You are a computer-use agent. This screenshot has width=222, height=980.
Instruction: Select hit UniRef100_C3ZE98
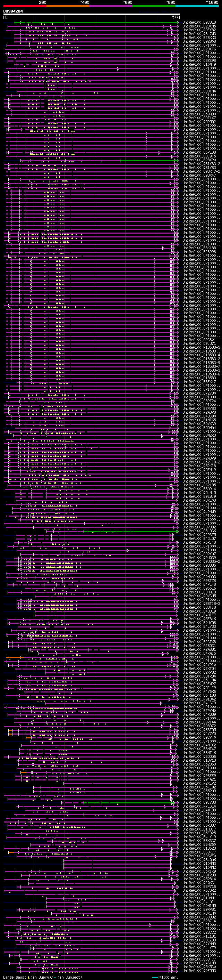199,60
